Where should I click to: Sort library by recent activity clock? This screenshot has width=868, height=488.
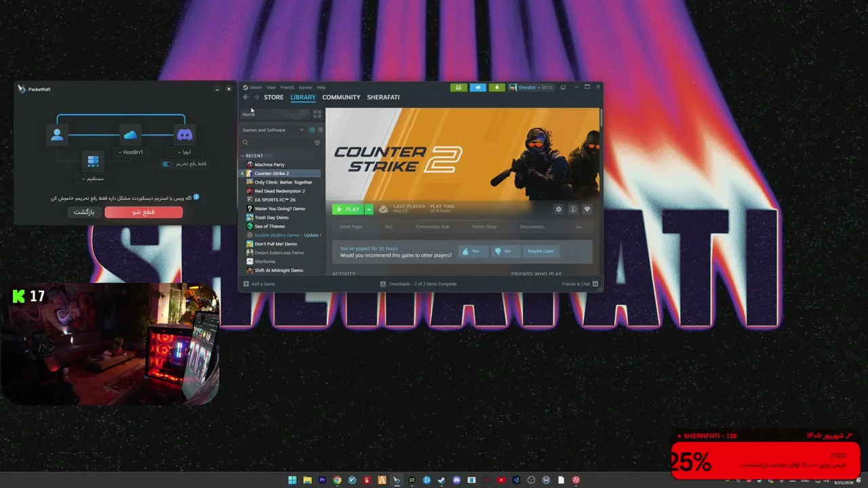312,130
